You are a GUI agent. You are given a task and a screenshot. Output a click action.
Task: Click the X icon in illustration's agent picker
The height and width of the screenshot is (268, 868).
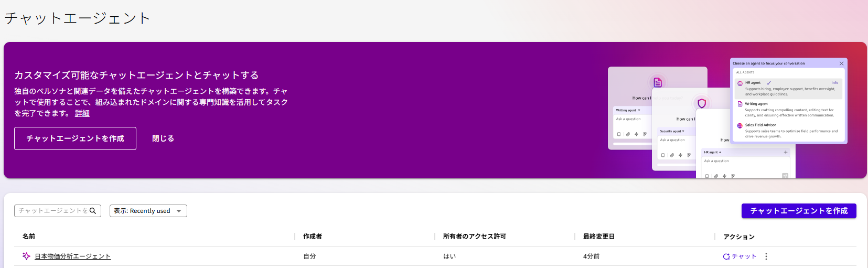842,63
